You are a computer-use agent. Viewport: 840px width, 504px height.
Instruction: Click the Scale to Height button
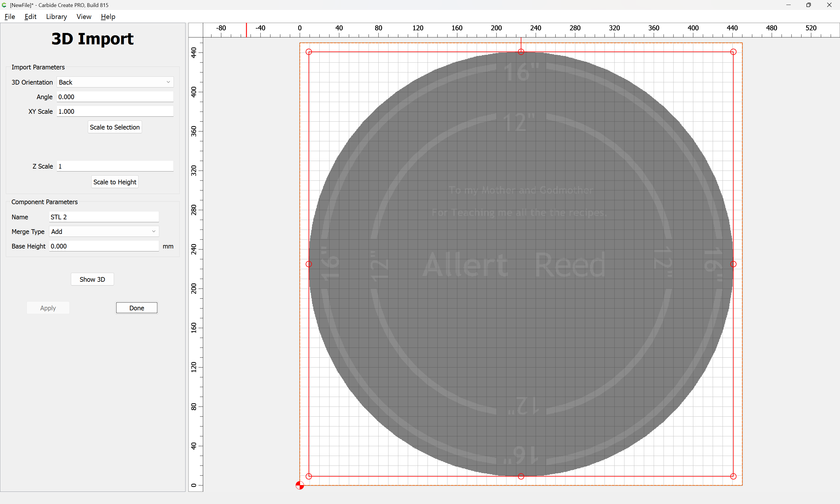tap(115, 182)
